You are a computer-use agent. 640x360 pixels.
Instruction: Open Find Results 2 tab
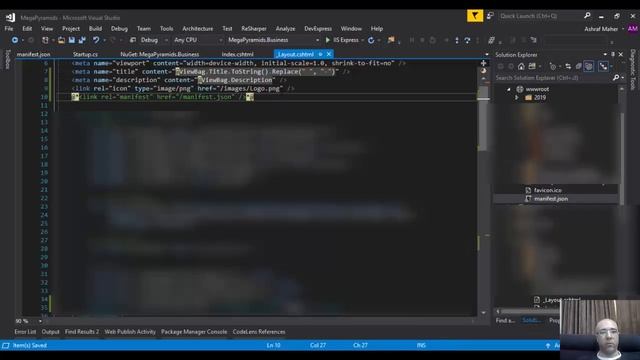pyautogui.click(x=82, y=332)
